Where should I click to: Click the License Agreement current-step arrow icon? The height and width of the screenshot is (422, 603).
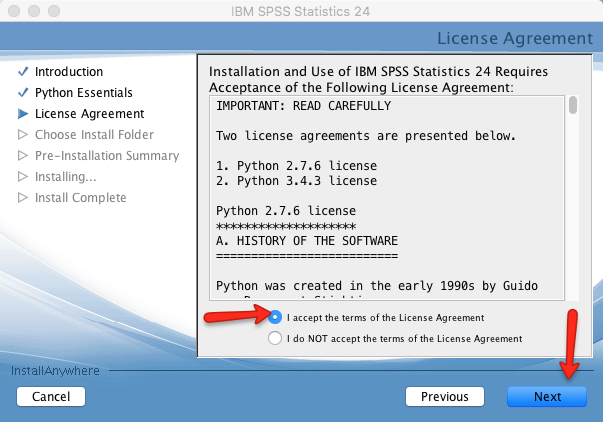[x=23, y=113]
